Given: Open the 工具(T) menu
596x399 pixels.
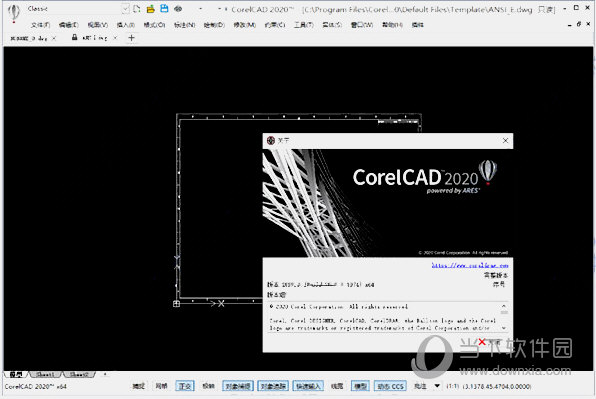Looking at the screenshot, I should [304, 25].
